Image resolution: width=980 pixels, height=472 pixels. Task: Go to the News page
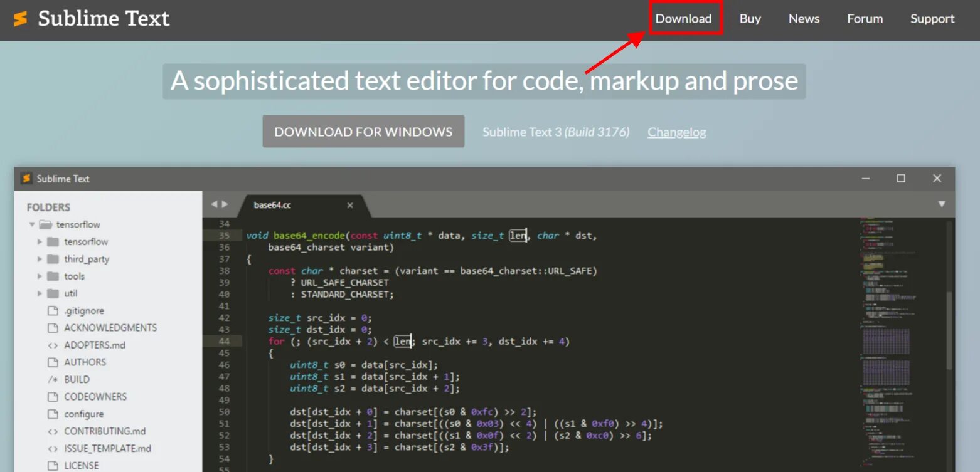[804, 19]
